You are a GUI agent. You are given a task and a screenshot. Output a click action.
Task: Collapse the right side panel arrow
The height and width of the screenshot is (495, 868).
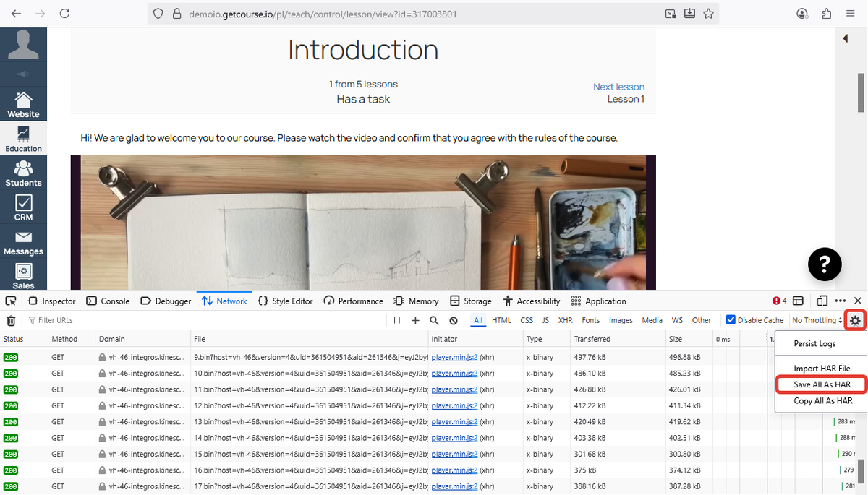click(x=845, y=38)
